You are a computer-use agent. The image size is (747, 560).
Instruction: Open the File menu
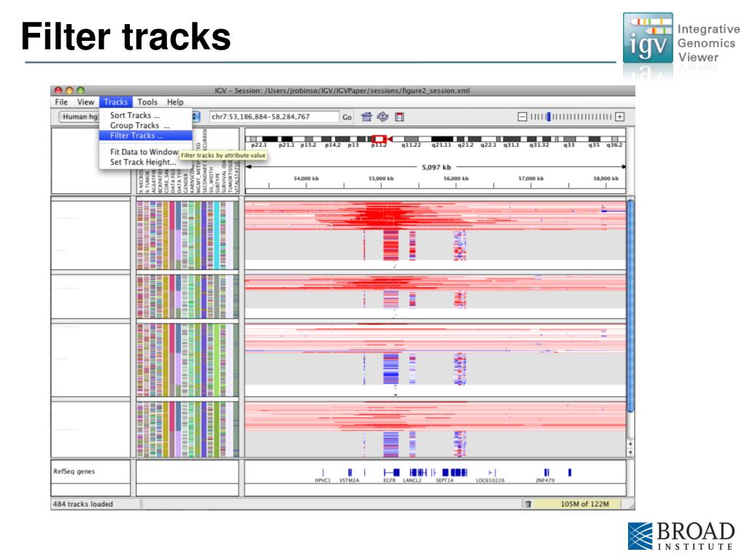61,102
